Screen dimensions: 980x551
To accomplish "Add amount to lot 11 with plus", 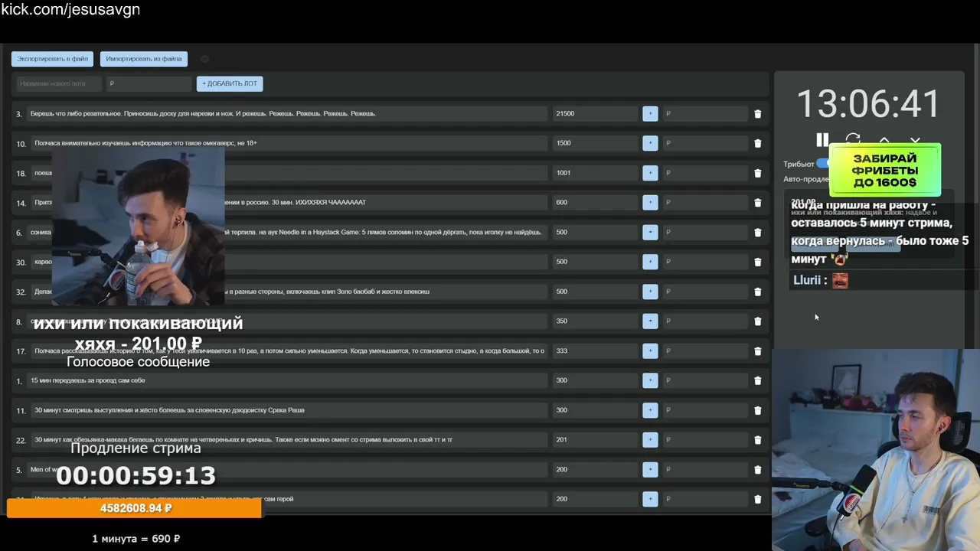I will [650, 410].
